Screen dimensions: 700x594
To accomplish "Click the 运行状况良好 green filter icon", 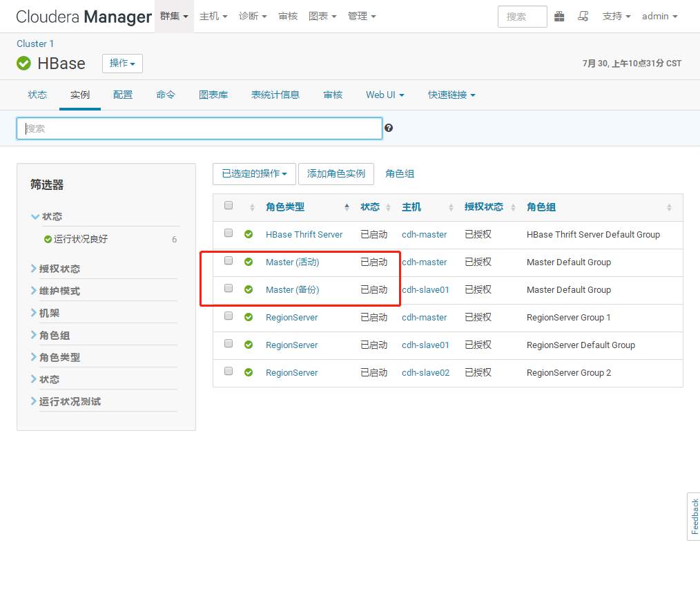I will [48, 240].
